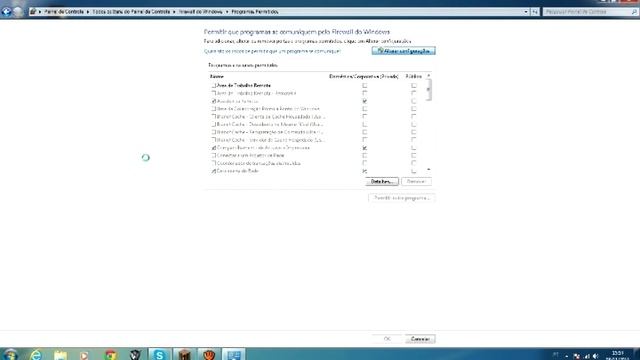The width and height of the screenshot is (640, 360).
Task: Toggle private checkbox for Área de Trabalho Remota
Action: click(364, 86)
